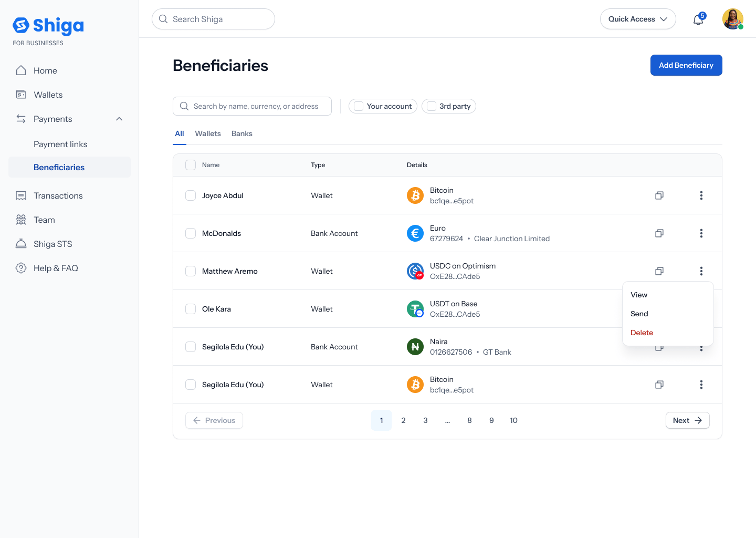Image resolution: width=756 pixels, height=538 pixels.
Task: Jump to page 10
Action: (x=513, y=420)
